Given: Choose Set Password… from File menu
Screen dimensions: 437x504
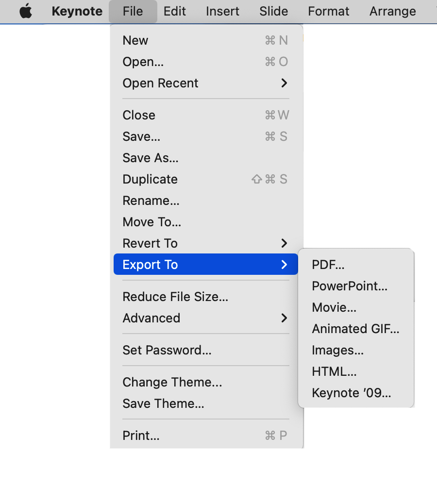Looking at the screenshot, I should click(x=167, y=350).
